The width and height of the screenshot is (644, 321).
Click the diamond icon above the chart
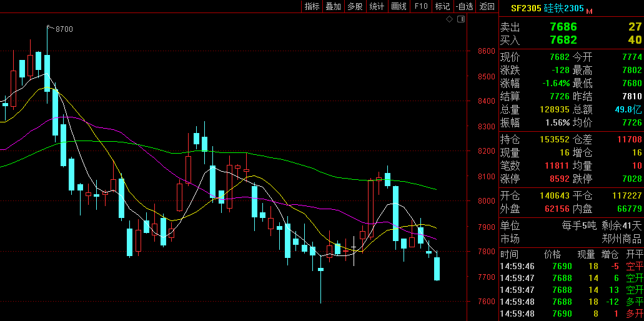coord(449,19)
